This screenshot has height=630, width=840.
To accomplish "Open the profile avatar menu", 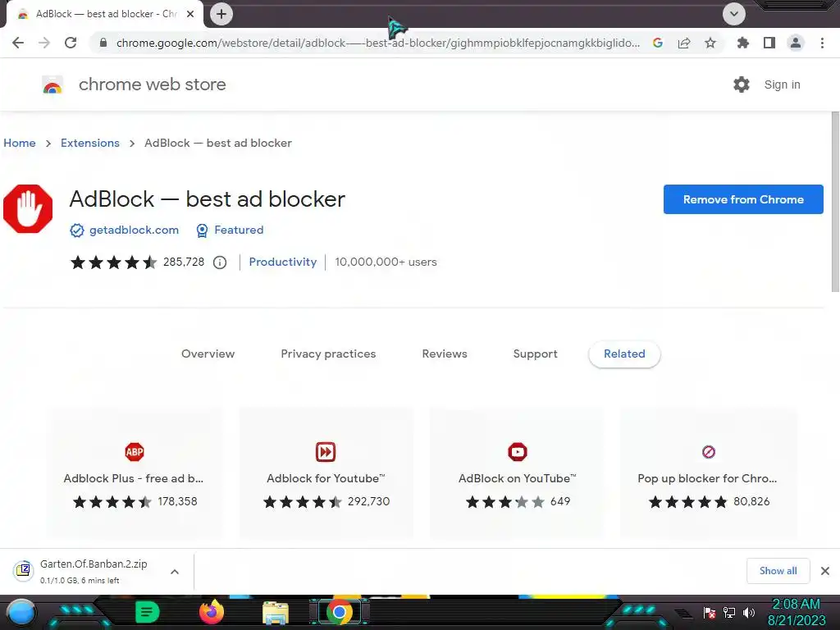I will 796,43.
